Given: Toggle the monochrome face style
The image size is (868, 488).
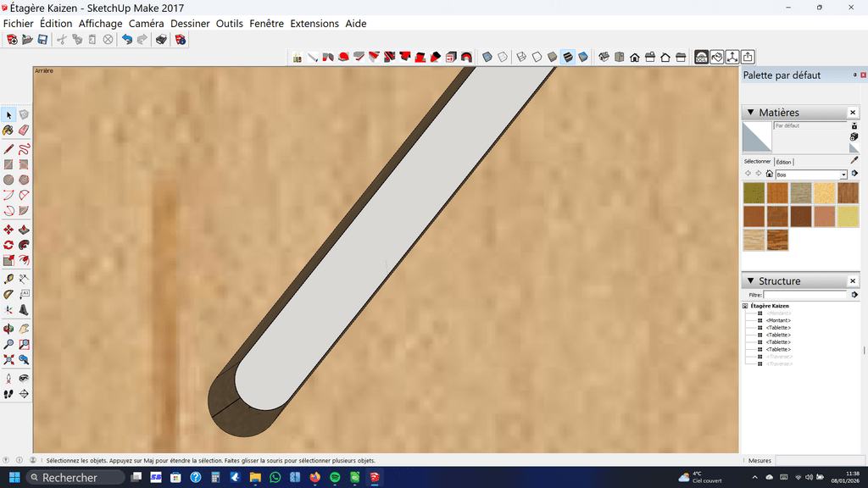Looking at the screenshot, I should pos(584,58).
